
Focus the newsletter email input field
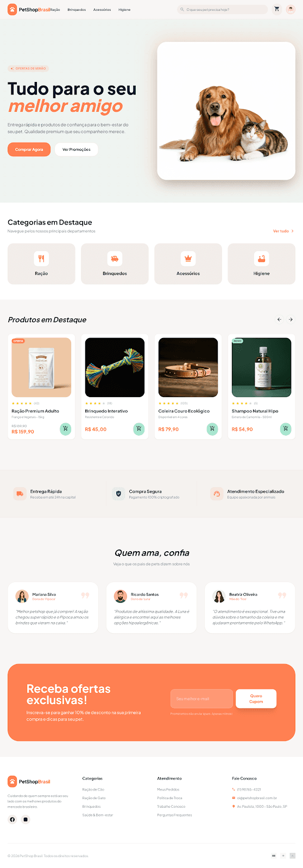201,699
